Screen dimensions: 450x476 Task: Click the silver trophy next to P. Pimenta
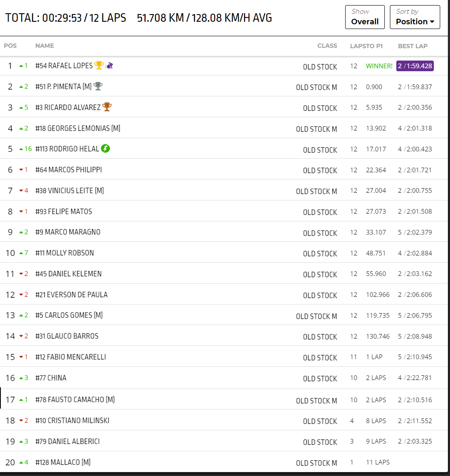(98, 86)
